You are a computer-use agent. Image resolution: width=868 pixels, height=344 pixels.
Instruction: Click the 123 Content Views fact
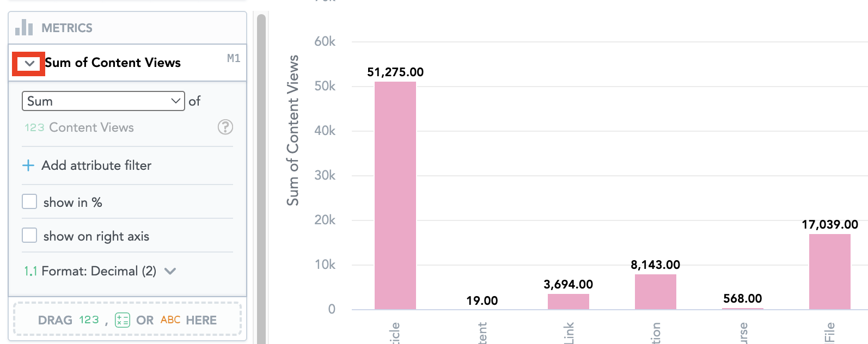pos(79,127)
